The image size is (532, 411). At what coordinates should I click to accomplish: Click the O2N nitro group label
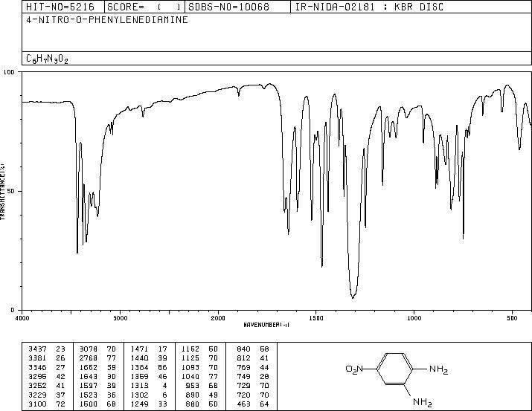354,369
